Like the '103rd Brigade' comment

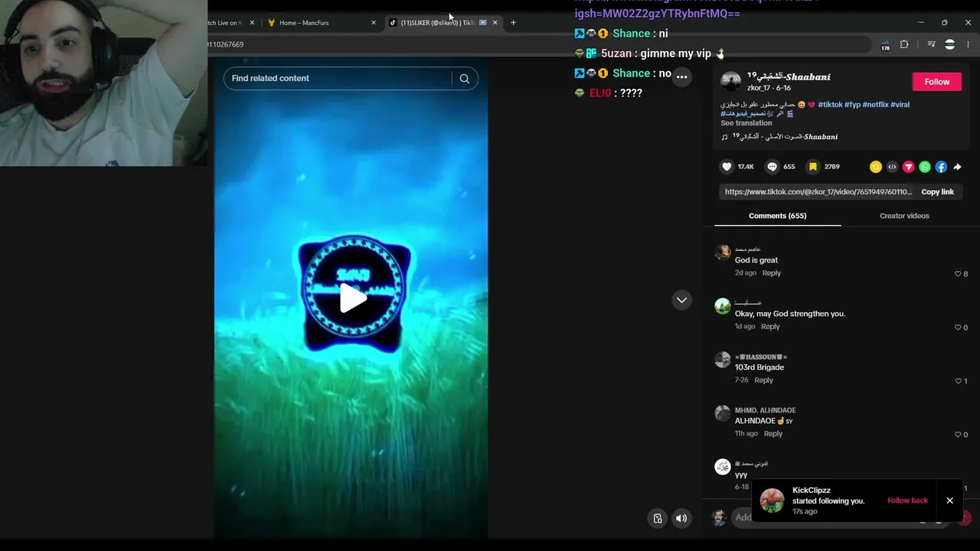[958, 381]
